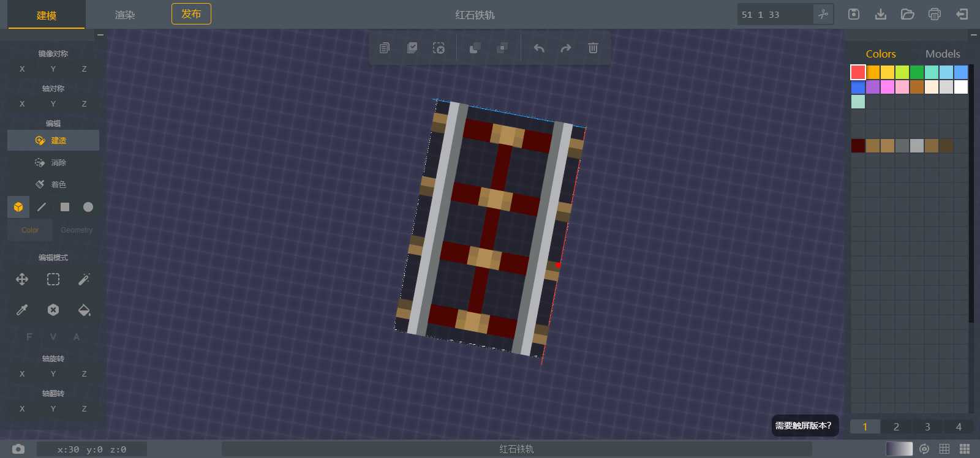980x458 pixels.
Task: Take a screenshot with the camera icon
Action: 18,449
